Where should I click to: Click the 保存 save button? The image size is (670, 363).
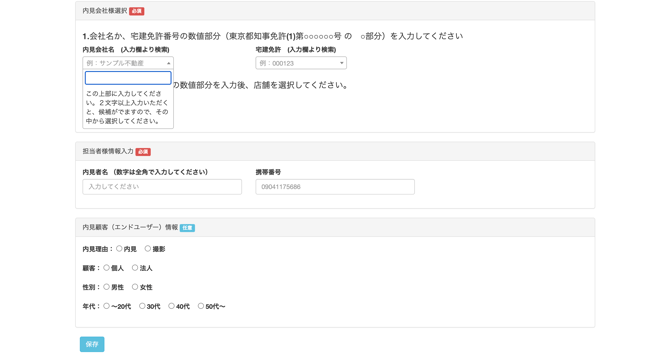(x=92, y=344)
